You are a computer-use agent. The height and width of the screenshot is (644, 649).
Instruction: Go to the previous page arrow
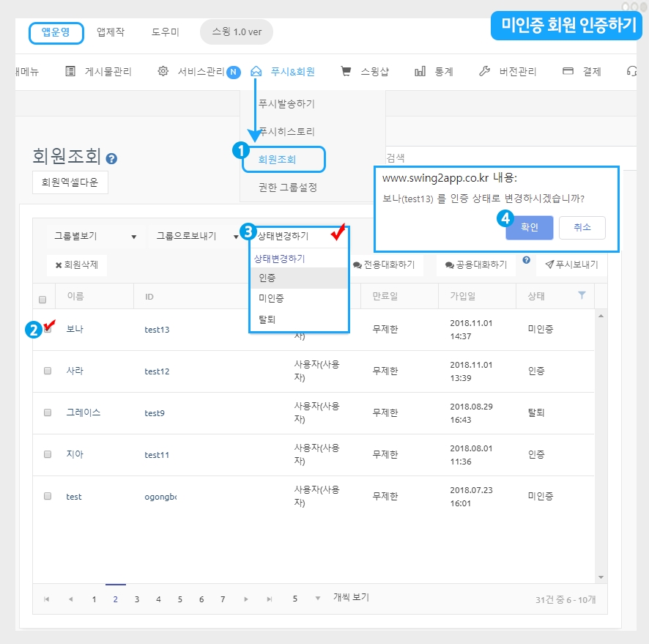click(70, 599)
